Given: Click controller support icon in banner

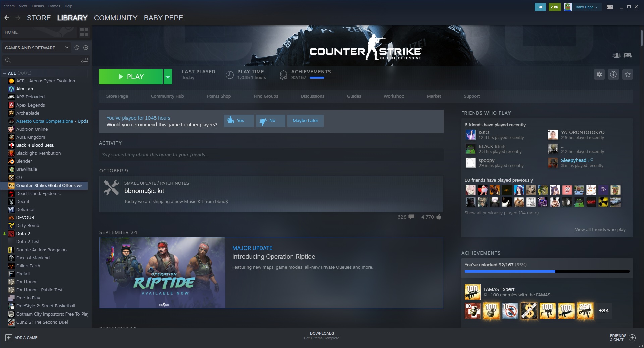Looking at the screenshot, I should point(628,55).
